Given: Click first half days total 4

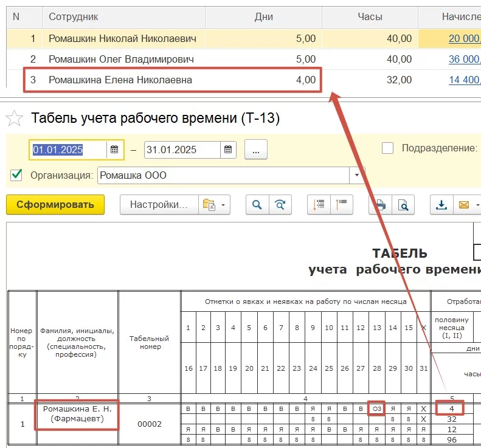Looking at the screenshot, I should [x=452, y=409].
